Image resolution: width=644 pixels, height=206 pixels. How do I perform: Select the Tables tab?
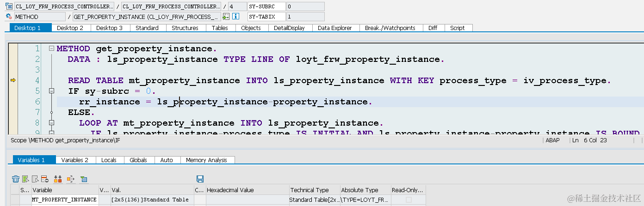coord(220,28)
